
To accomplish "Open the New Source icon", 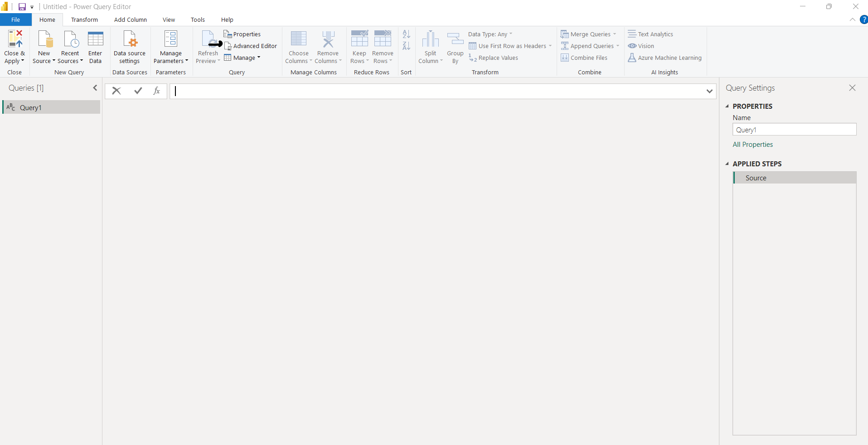I will click(x=45, y=39).
